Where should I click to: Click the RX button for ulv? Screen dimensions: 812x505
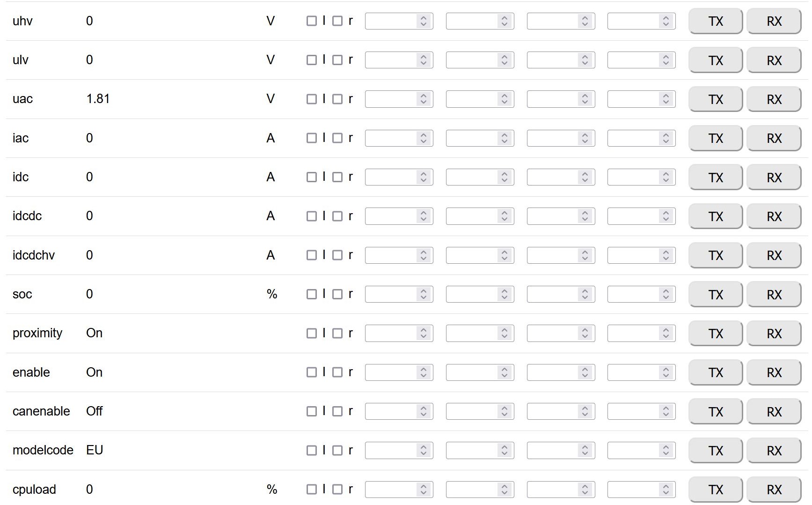(774, 60)
